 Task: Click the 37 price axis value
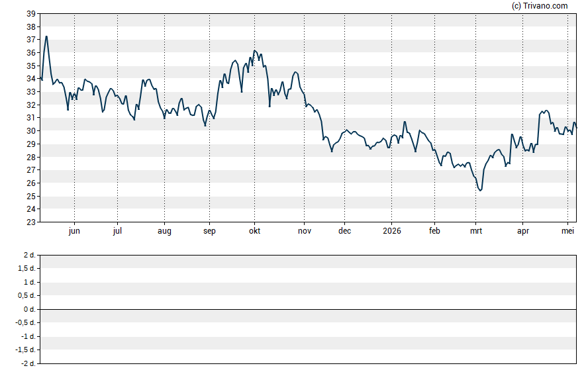[31, 40]
